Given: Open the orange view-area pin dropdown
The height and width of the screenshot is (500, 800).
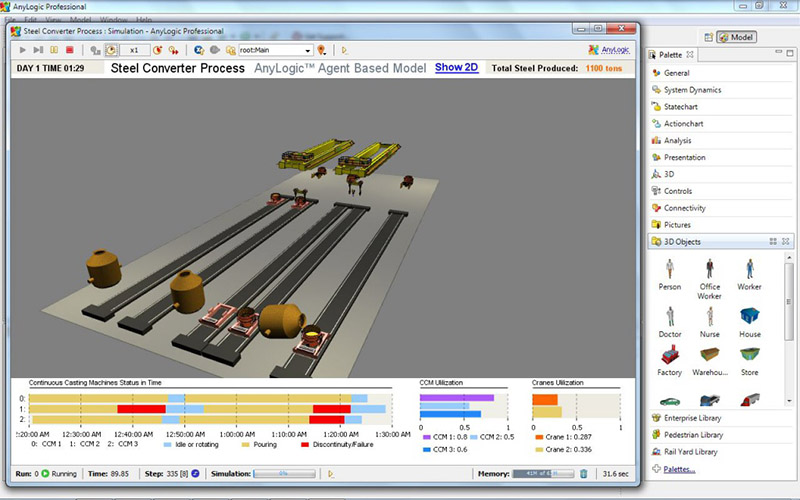Looking at the screenshot, I should (x=321, y=50).
